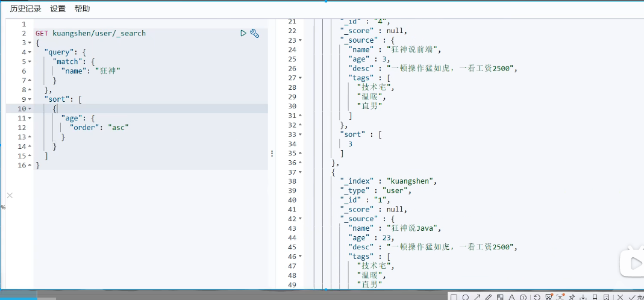Open the wrench options icon beside the request

pyautogui.click(x=254, y=33)
